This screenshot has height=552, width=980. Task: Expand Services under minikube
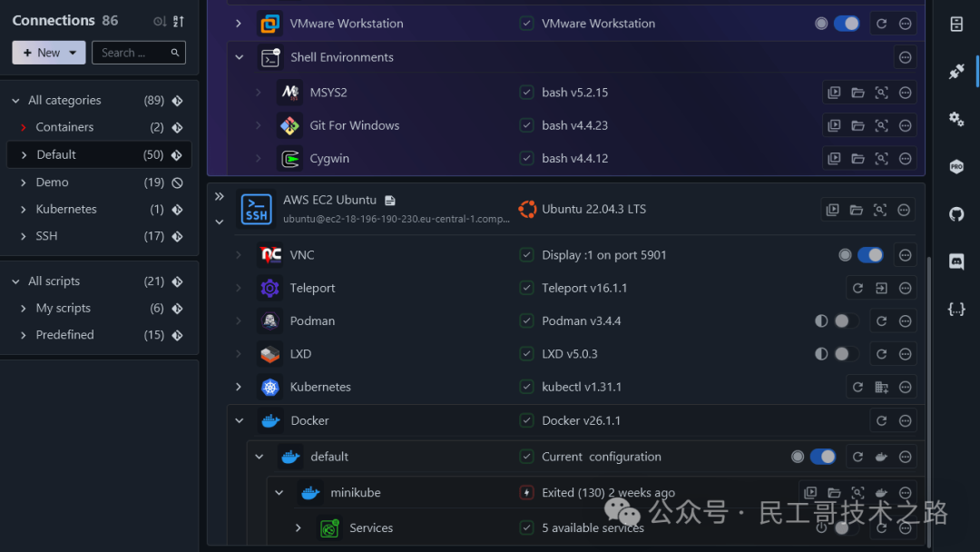pos(298,527)
